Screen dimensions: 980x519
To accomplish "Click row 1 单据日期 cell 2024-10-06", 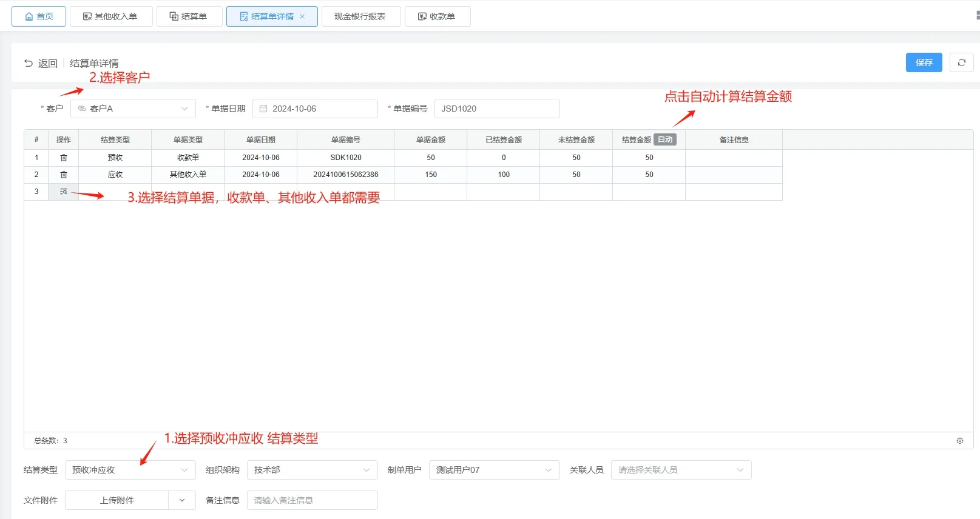I will pos(261,158).
